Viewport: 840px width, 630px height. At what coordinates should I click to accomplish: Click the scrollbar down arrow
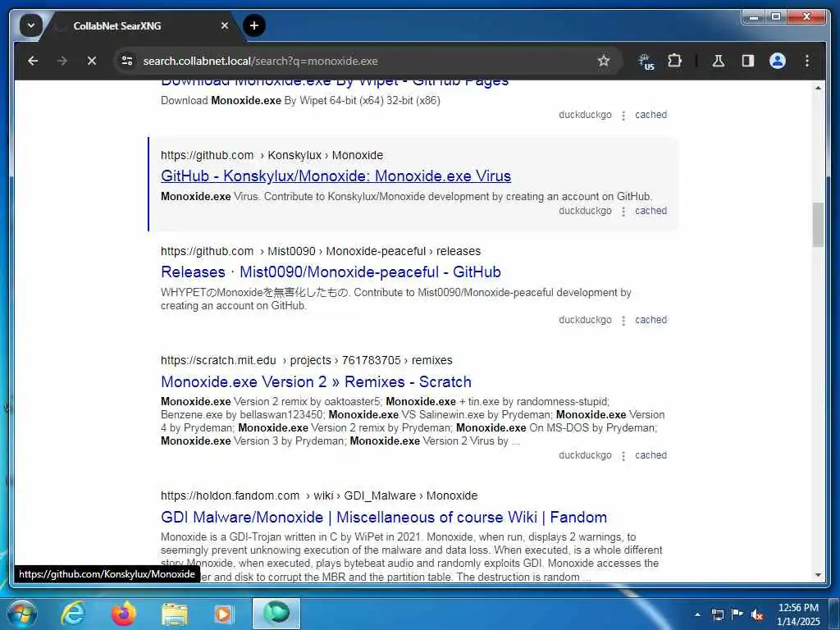pyautogui.click(x=818, y=575)
